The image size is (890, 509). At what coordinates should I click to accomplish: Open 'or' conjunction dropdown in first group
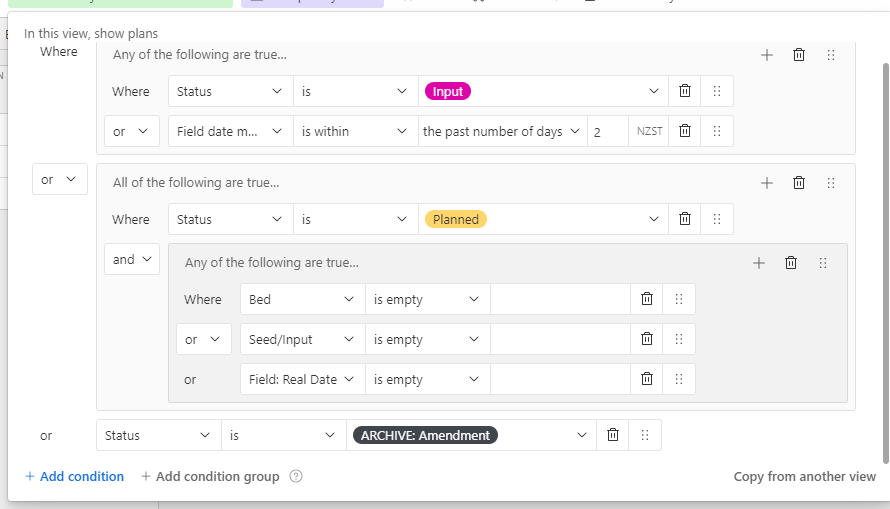[132, 131]
